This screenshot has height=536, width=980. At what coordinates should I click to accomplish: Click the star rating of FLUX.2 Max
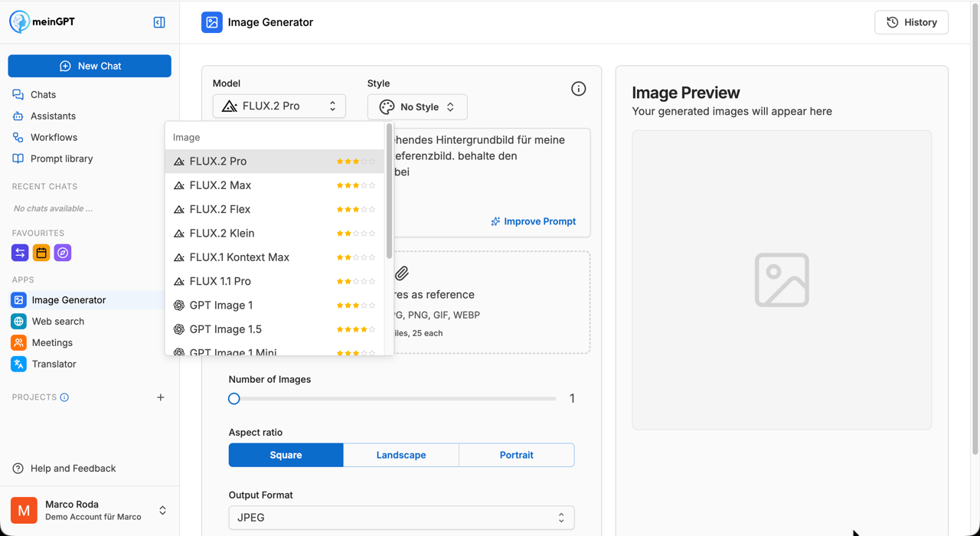click(356, 185)
